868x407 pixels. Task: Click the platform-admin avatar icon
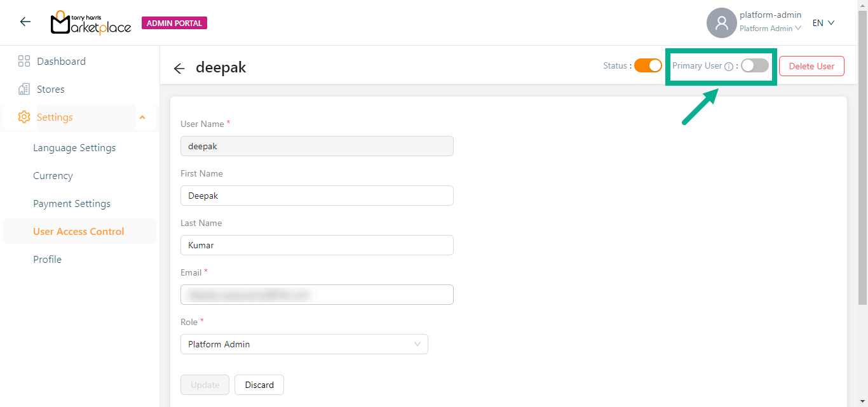(721, 23)
